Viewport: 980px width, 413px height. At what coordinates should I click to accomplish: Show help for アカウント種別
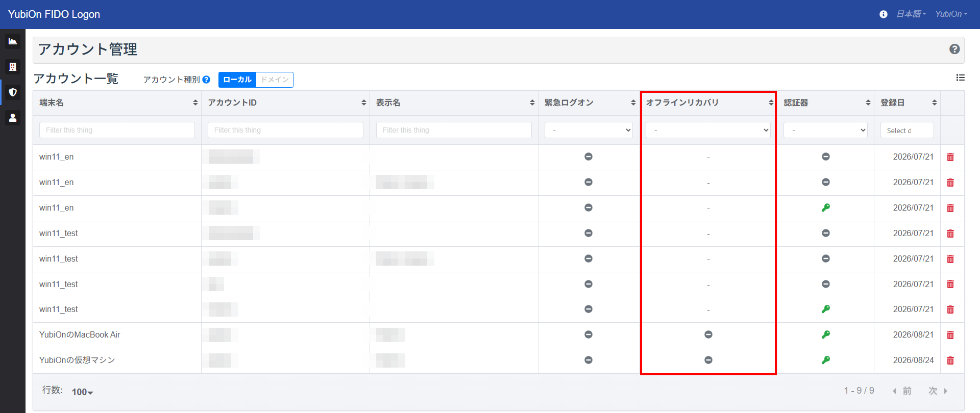(206, 80)
